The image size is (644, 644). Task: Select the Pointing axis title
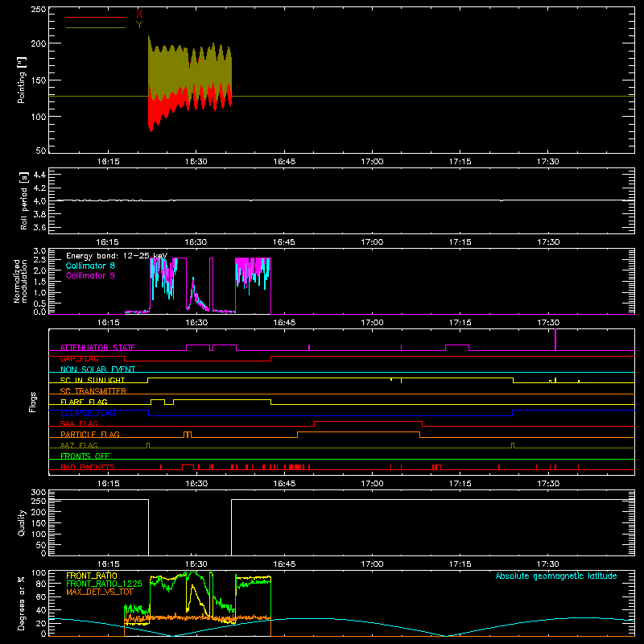click(x=22, y=80)
